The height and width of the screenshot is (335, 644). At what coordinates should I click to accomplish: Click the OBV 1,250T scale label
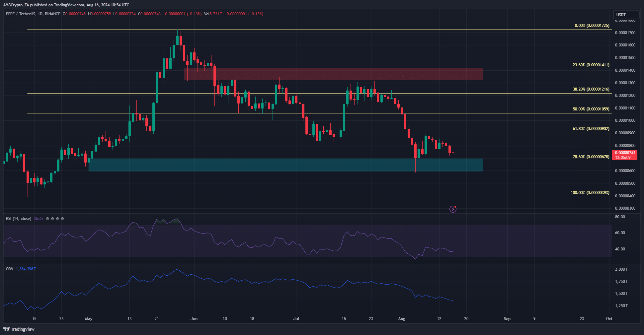pos(621,306)
